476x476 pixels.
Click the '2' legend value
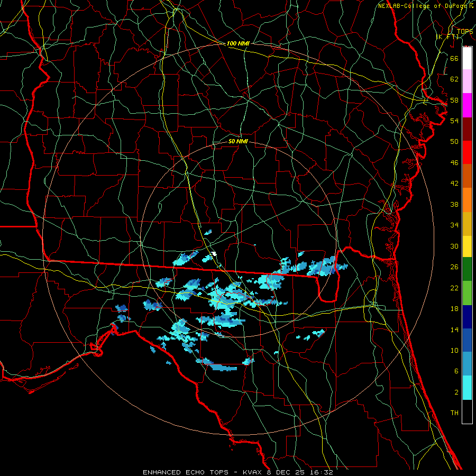click(456, 392)
